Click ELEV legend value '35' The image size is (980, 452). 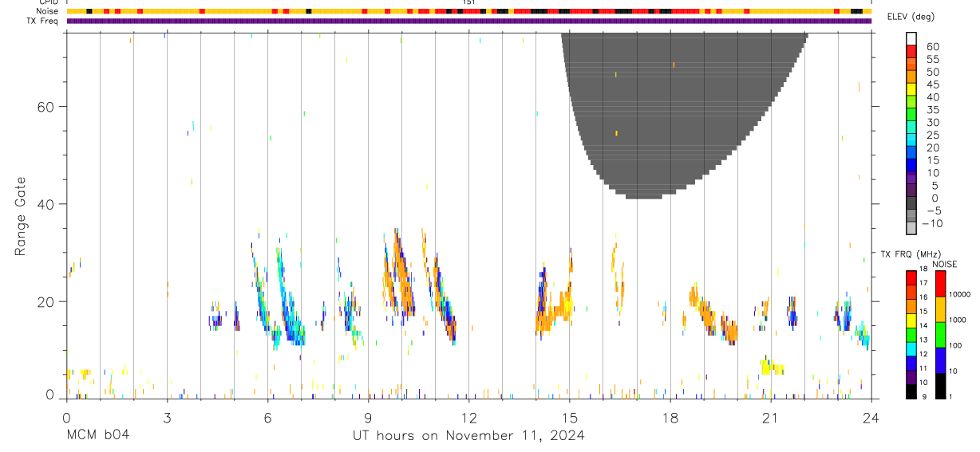pos(932,110)
